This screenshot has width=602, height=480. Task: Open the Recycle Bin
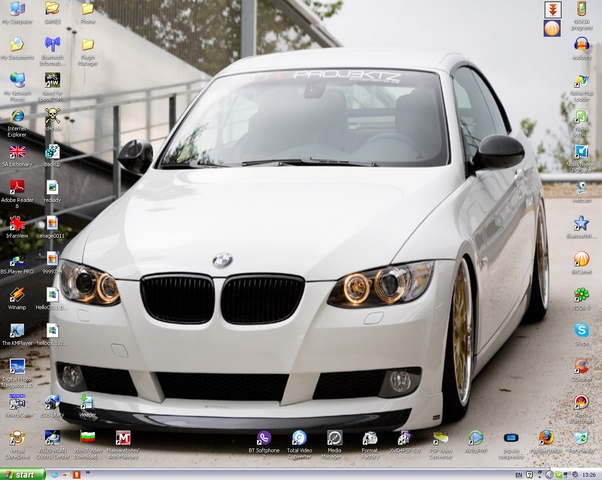581,442
